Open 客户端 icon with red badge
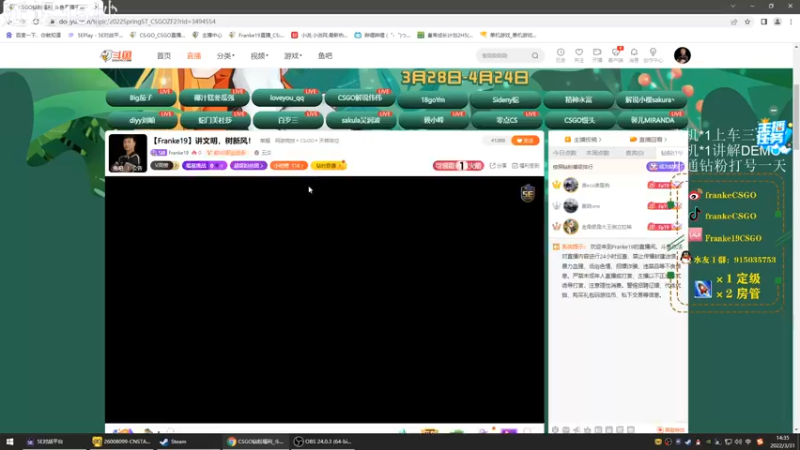The image size is (800, 450). click(616, 55)
